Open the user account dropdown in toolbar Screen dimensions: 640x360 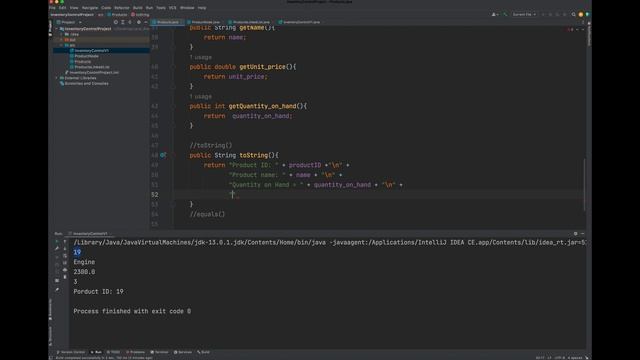[495, 14]
